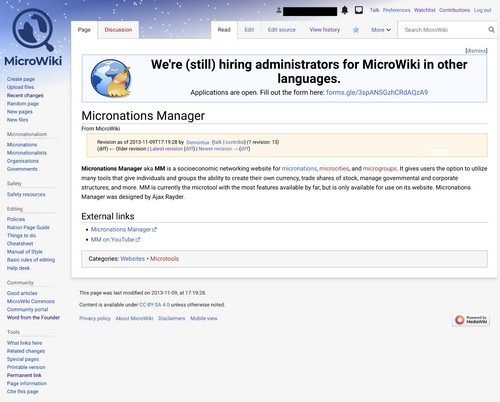Open Micronationalists sidebar link
The height and width of the screenshot is (402, 500).
(x=27, y=153)
